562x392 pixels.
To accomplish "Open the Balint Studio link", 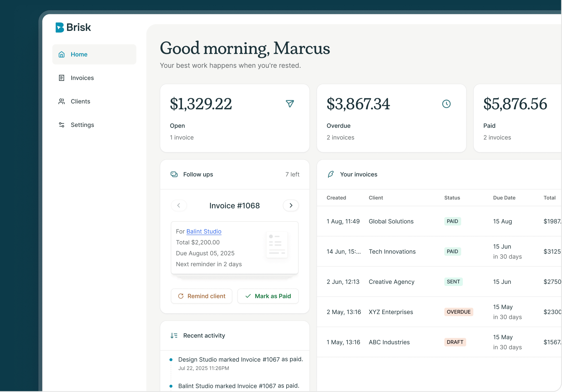I will (204, 231).
